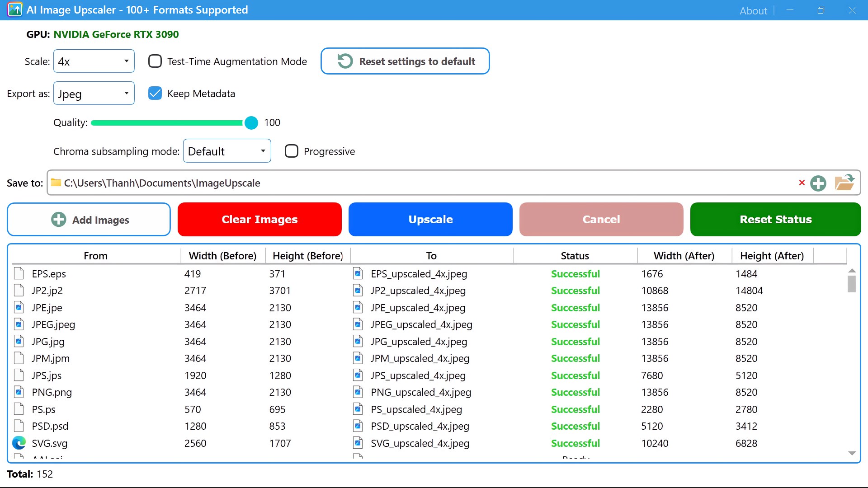Click the Quality slider handle
Viewport: 868px width, 488px height.
(x=251, y=122)
